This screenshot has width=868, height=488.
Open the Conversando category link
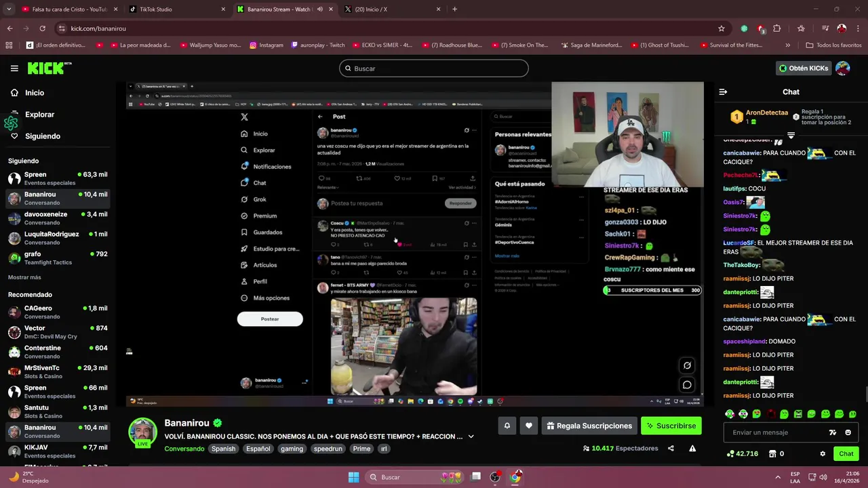coord(184,449)
